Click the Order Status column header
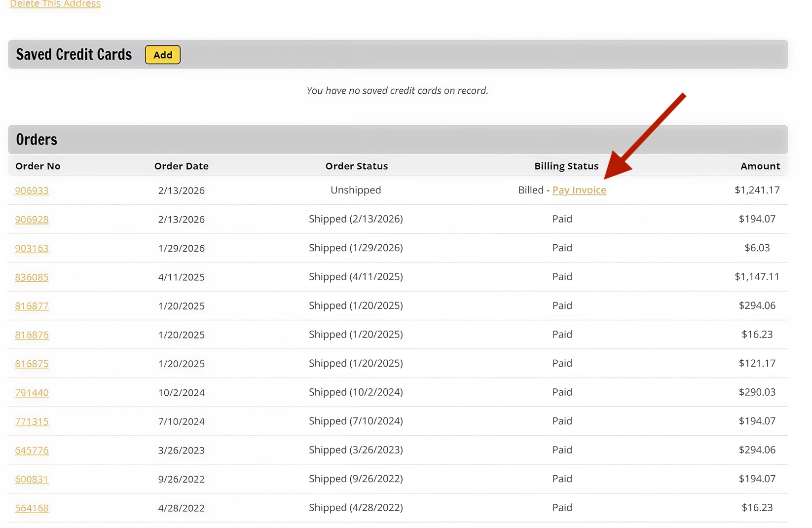Viewport: 812px width, 528px height. click(x=356, y=166)
